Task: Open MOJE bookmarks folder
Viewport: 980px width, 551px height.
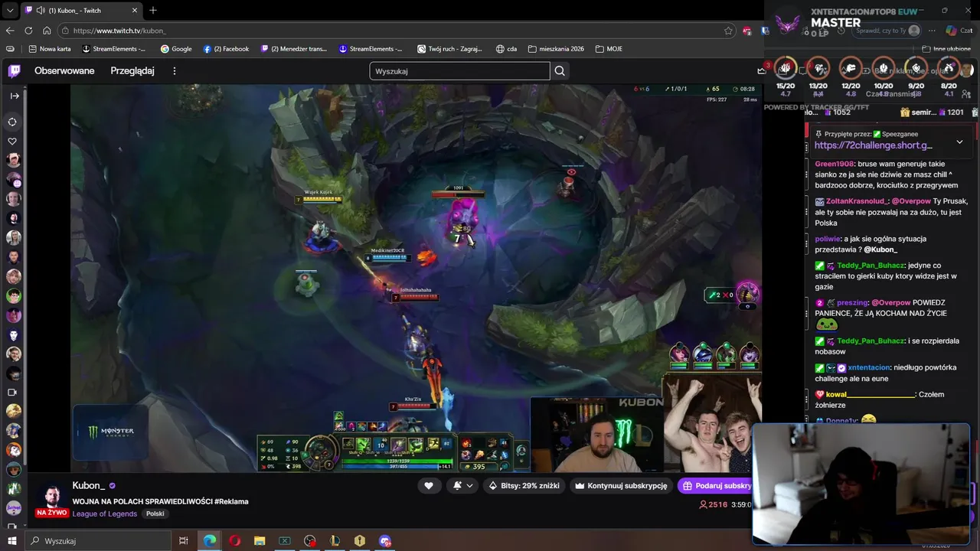Action: pyautogui.click(x=609, y=49)
